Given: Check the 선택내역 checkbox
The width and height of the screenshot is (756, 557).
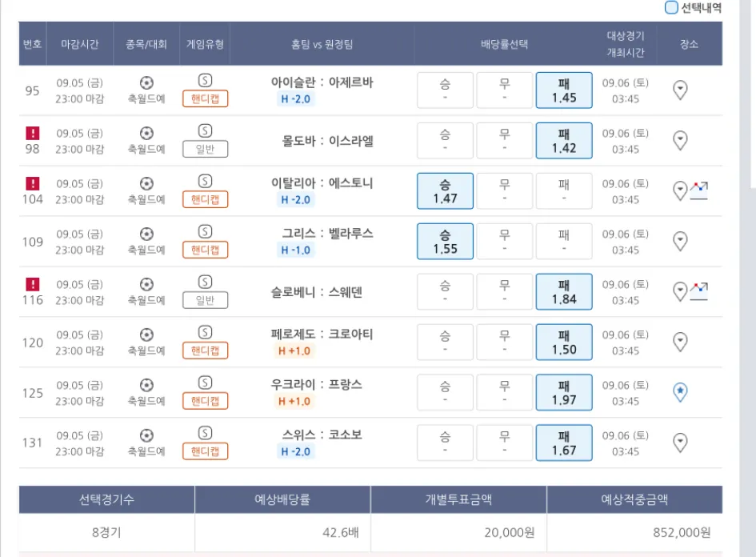Looking at the screenshot, I should tap(671, 8).
